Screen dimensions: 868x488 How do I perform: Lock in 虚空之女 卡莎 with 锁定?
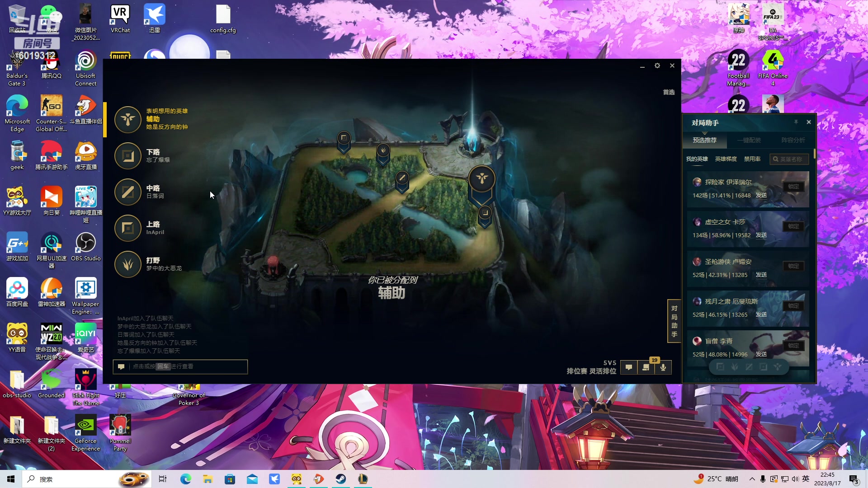793,226
